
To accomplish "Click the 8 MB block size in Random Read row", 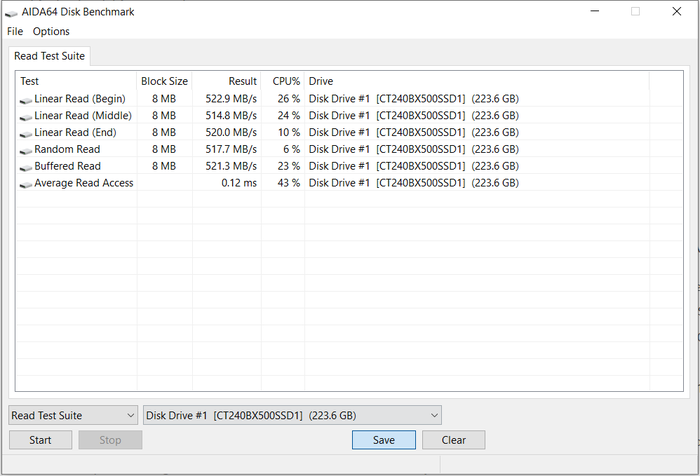I will (x=164, y=149).
